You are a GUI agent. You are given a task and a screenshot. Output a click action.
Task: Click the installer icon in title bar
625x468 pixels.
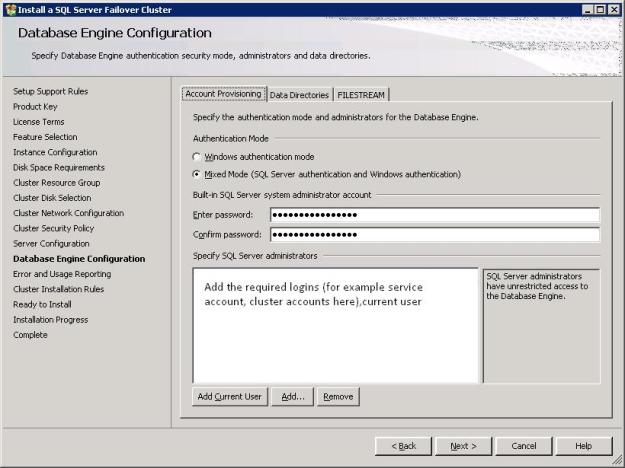(x=10, y=9)
